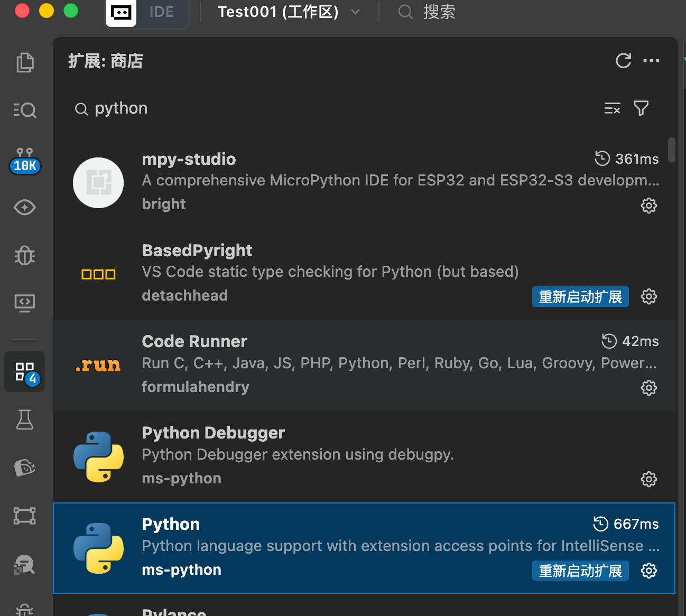
Task: Select the Python Debugger extension
Action: 364,457
